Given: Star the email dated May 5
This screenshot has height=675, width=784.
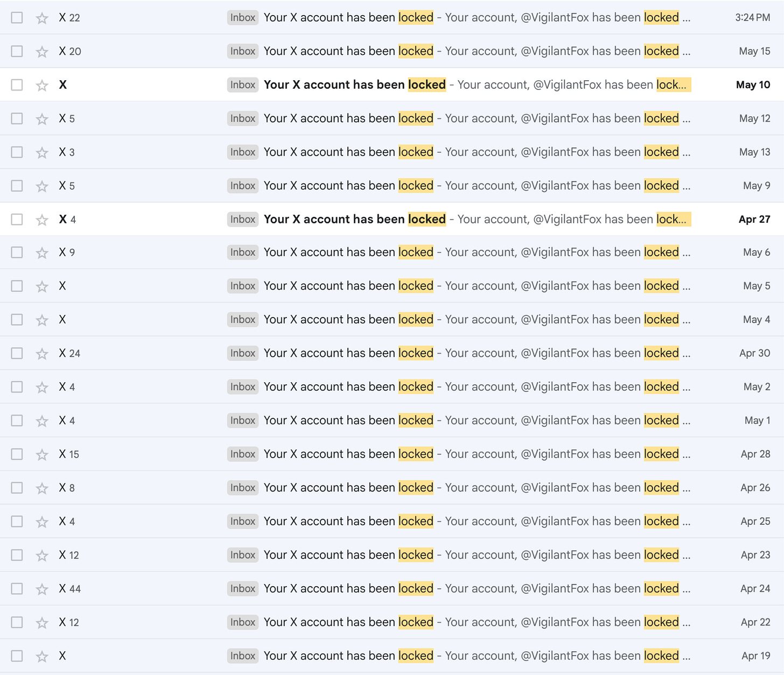Looking at the screenshot, I should (x=42, y=286).
